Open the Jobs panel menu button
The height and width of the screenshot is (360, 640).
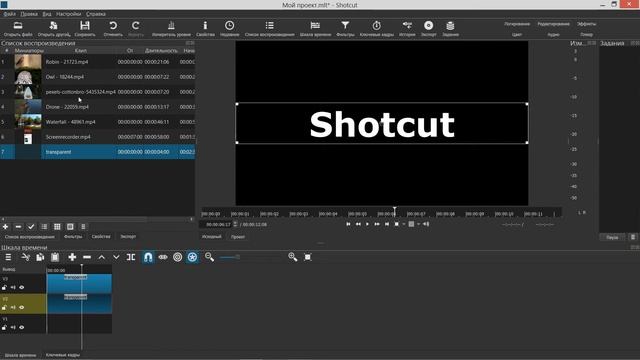point(633,237)
